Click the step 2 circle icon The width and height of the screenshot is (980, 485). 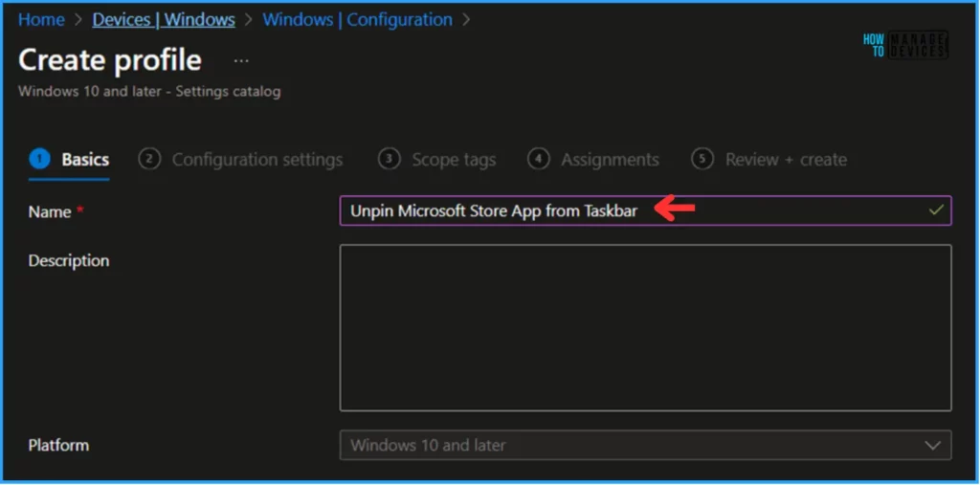[148, 159]
